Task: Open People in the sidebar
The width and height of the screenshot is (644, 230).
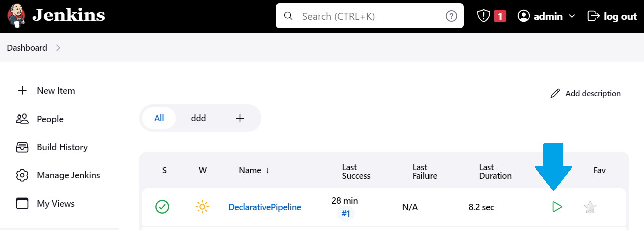Action: (x=50, y=119)
